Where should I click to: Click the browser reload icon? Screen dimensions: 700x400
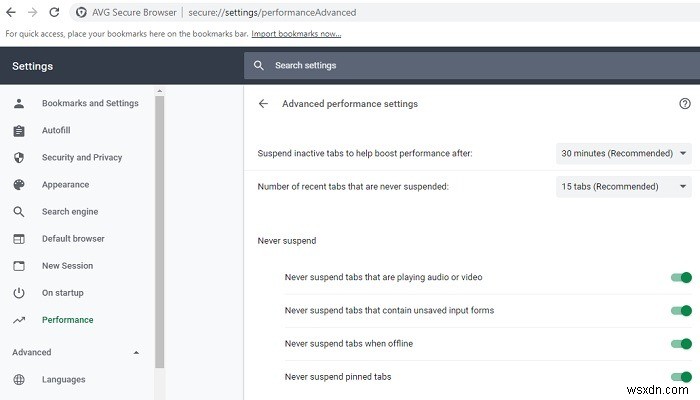pos(54,12)
